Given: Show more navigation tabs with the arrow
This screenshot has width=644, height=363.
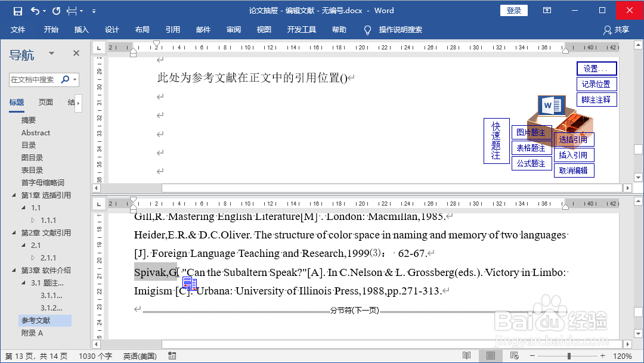Looking at the screenshot, I should [78, 103].
